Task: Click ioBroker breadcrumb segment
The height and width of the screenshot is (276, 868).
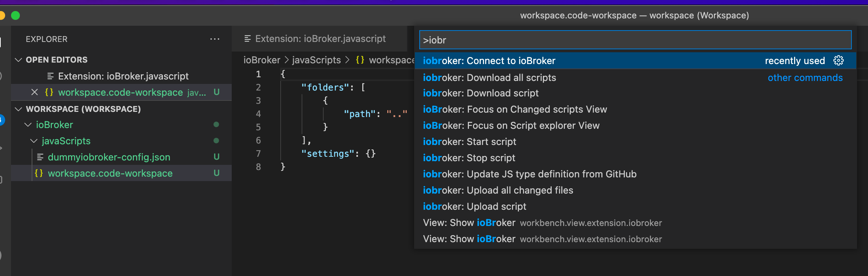Action: [x=262, y=60]
